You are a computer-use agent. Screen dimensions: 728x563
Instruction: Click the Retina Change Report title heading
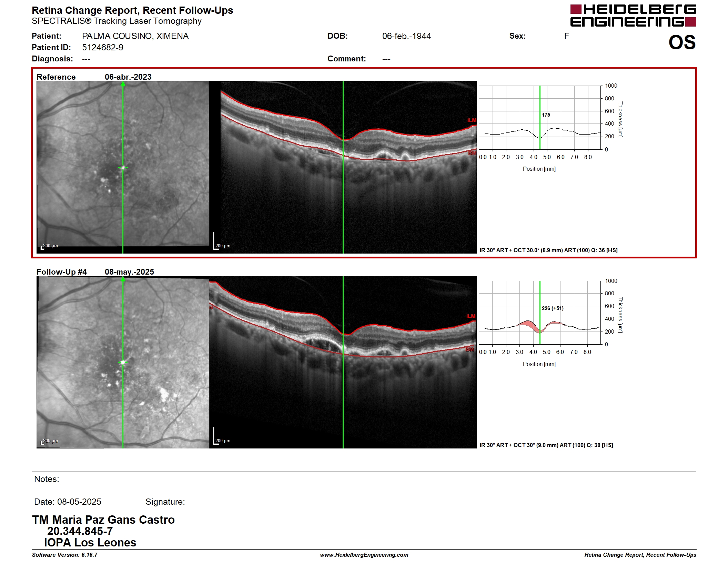[x=132, y=10]
